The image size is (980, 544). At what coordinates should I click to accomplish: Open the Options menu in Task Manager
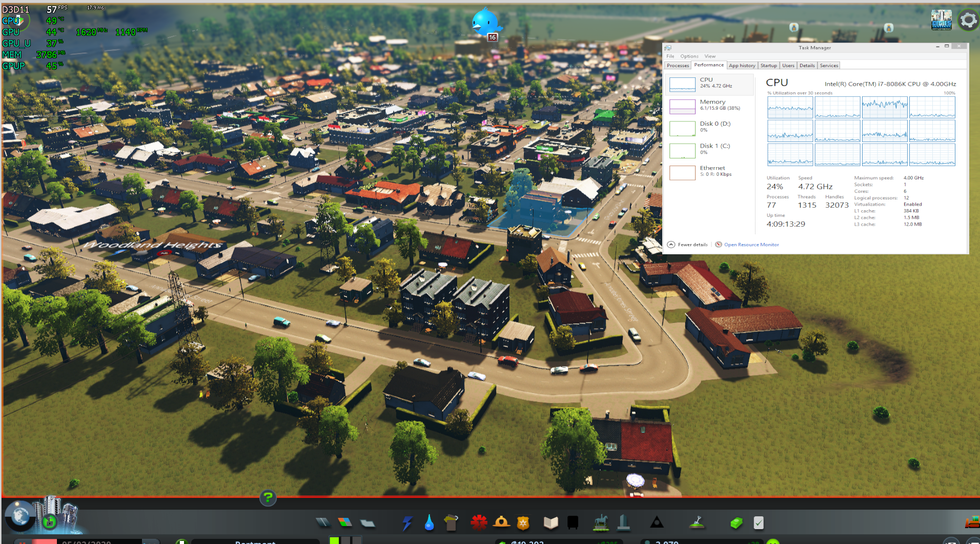pos(689,56)
